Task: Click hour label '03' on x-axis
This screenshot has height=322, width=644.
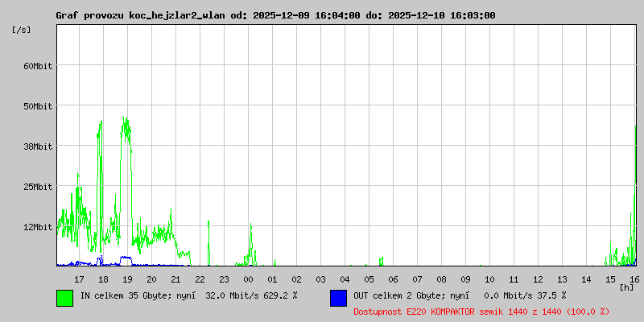Action: click(x=320, y=279)
